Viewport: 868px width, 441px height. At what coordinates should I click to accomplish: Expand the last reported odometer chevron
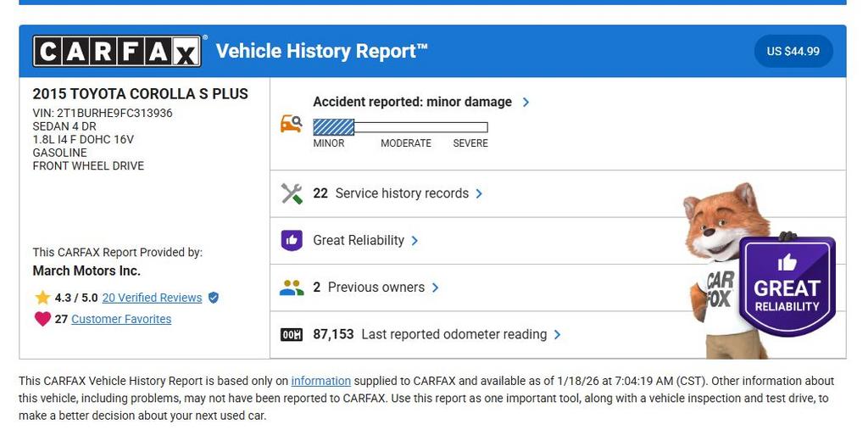(557, 335)
